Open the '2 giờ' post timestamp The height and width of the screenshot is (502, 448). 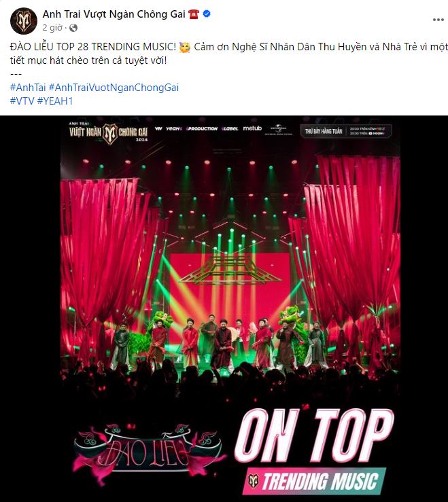(52, 28)
